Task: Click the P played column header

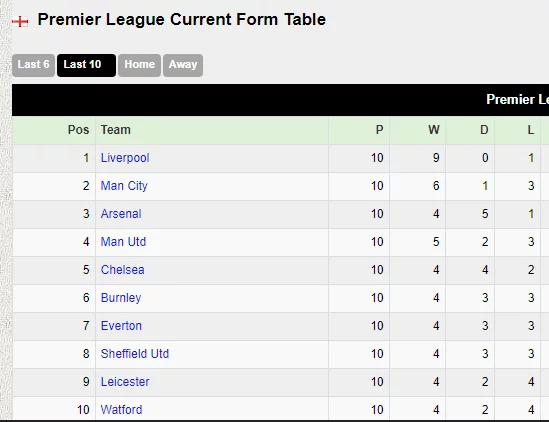Action: tap(380, 130)
